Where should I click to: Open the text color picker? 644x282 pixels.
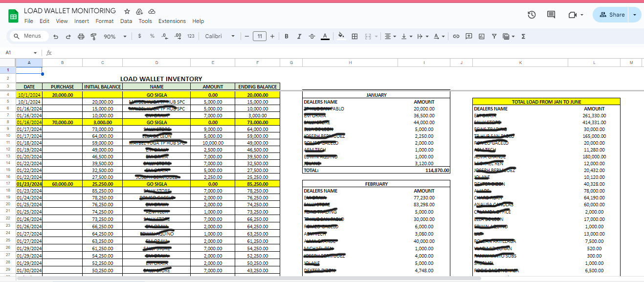pyautogui.click(x=325, y=36)
